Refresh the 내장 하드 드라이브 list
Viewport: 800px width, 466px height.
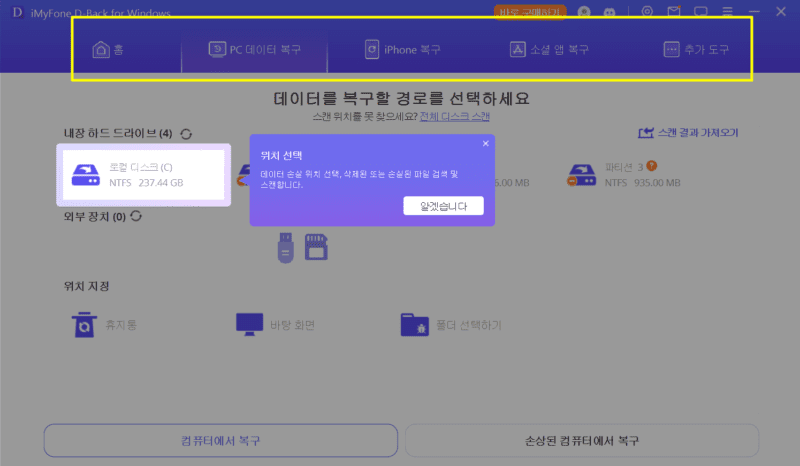tap(186, 133)
